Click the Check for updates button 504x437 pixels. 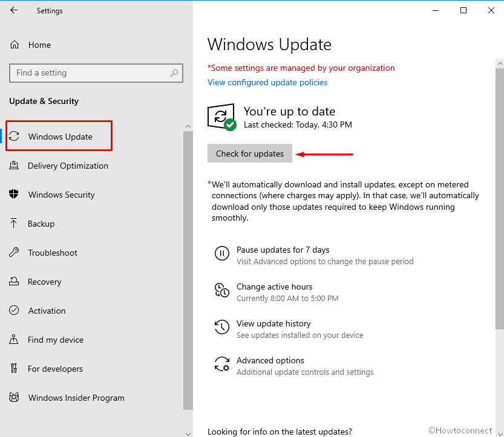250,153
